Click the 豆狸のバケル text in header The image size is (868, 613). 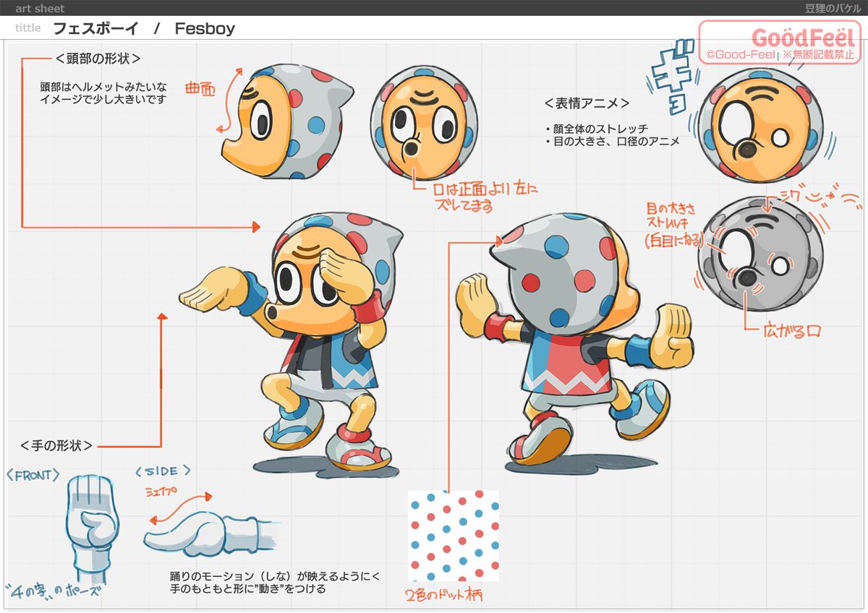pos(830,9)
